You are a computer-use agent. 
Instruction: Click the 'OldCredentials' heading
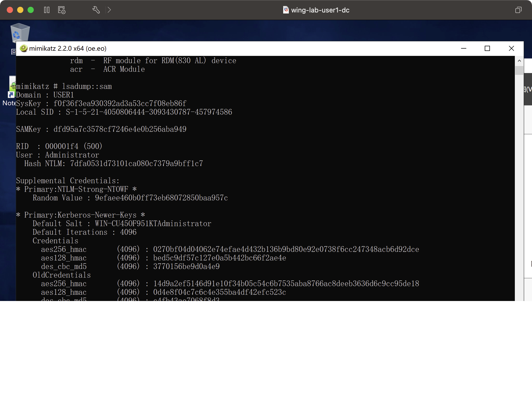tap(62, 275)
